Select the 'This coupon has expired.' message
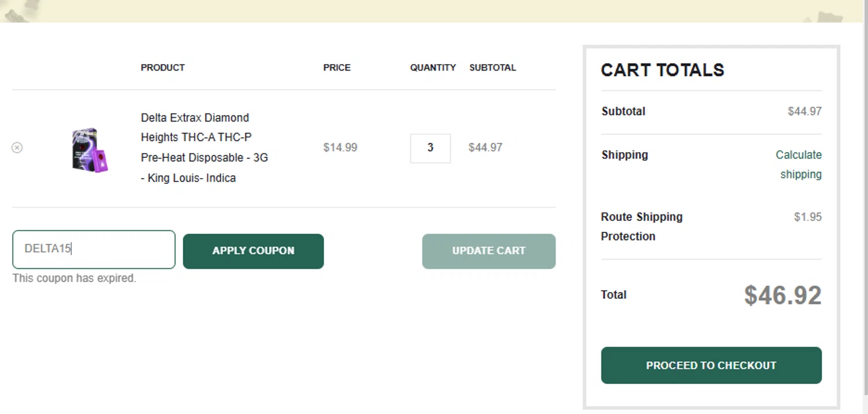The height and width of the screenshot is (414, 868). click(75, 278)
